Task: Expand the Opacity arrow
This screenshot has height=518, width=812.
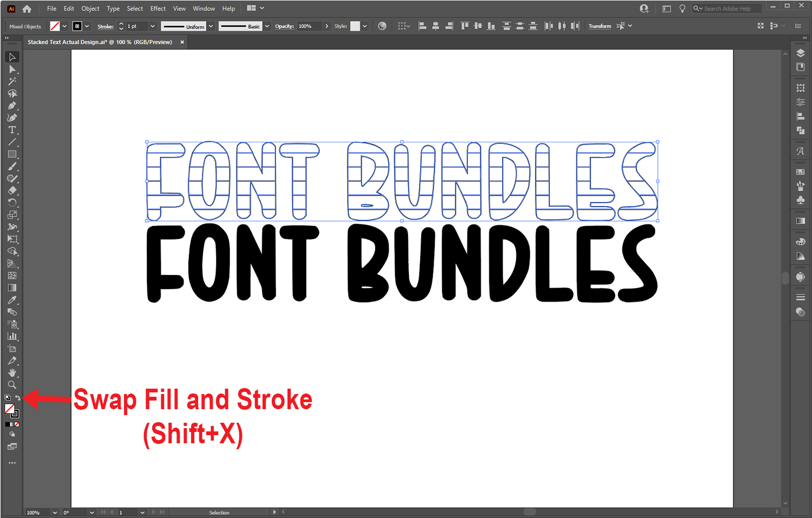Action: [x=326, y=26]
